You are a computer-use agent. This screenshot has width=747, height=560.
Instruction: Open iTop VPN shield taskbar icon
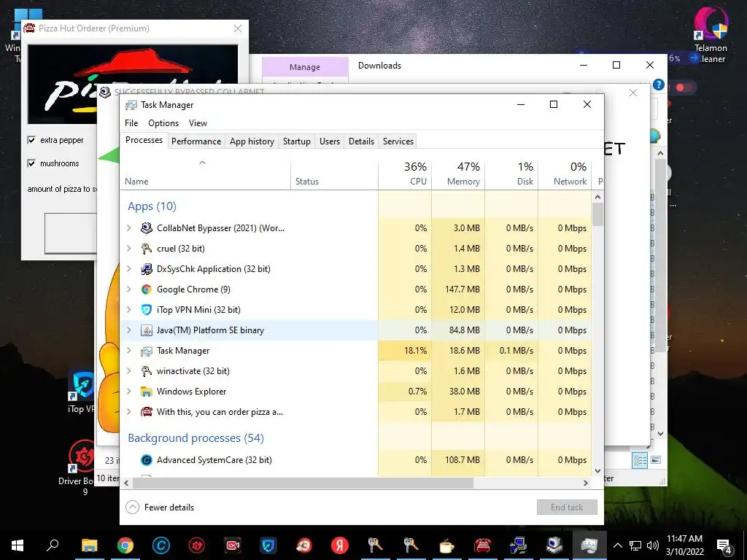pos(268,545)
